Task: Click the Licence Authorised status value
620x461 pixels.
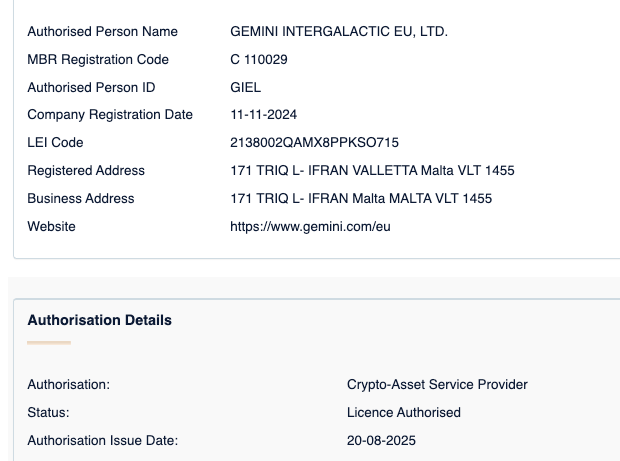Action: 404,413
